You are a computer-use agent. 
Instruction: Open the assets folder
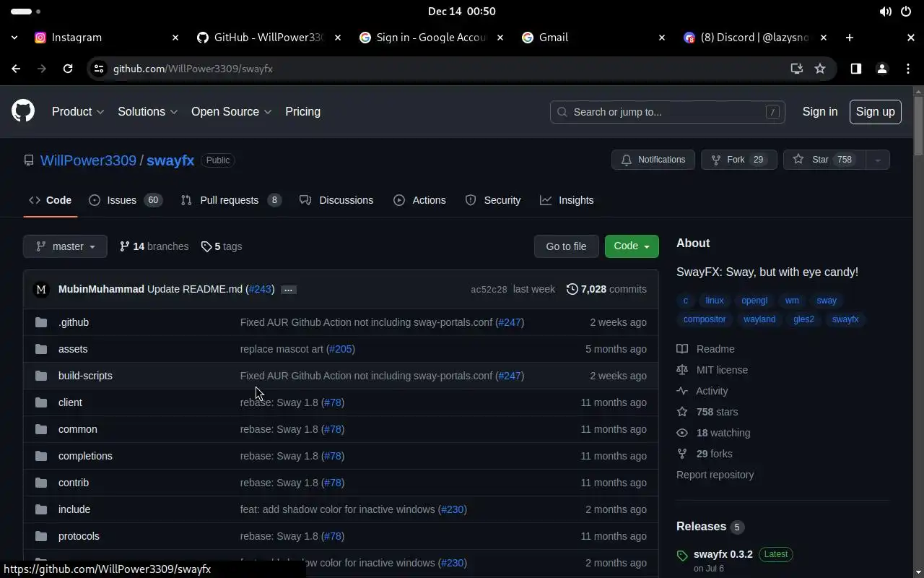[73, 349]
